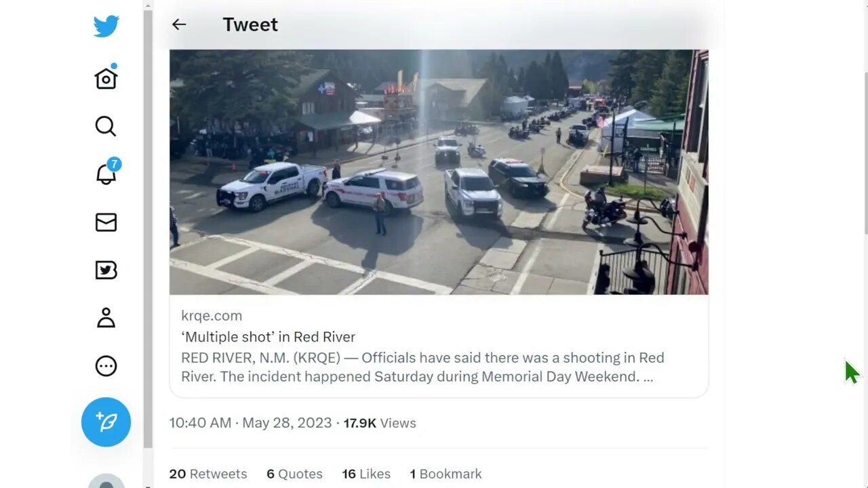Image resolution: width=868 pixels, height=488 pixels.
Task: Open the More circle-dots menu
Action: pos(106,366)
